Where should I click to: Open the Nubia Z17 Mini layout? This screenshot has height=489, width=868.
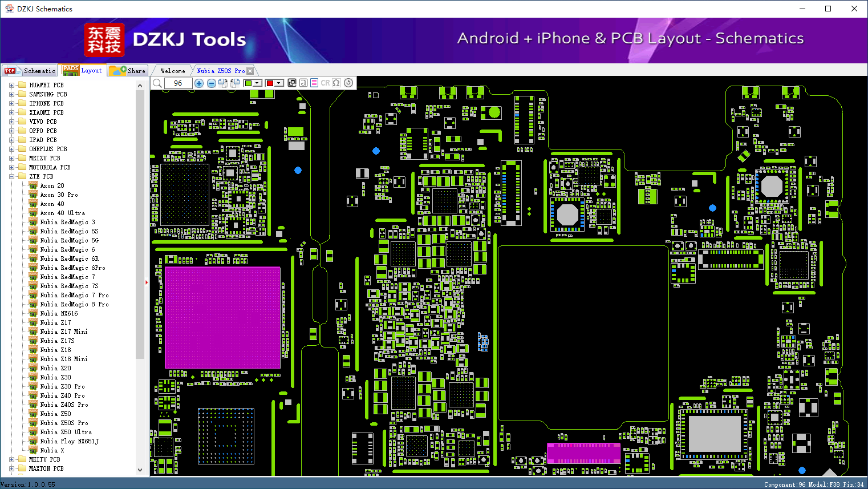tap(64, 332)
